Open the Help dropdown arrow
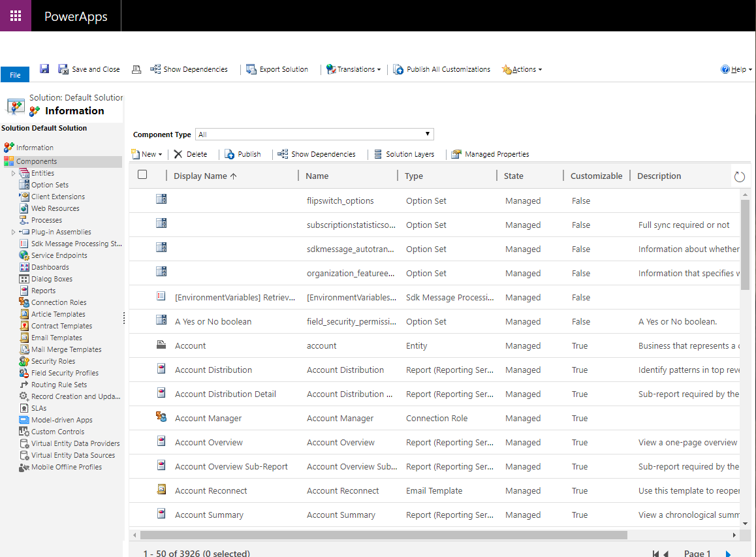The width and height of the screenshot is (756, 557). [x=749, y=69]
